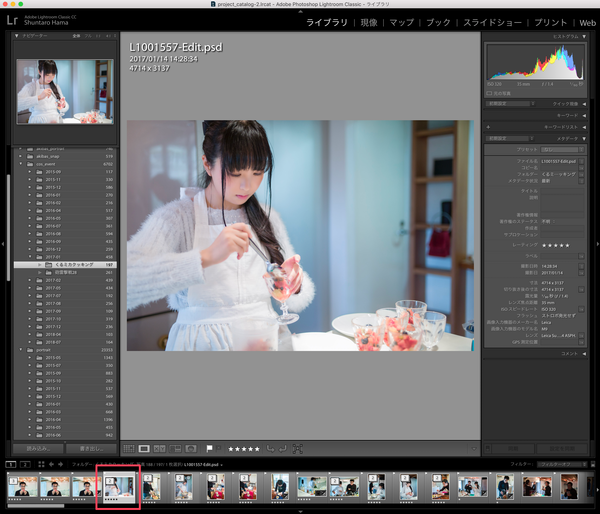The width and height of the screenshot is (600, 514).
Task: Open toolbar content dropdown arrow
Action: [x=474, y=449]
